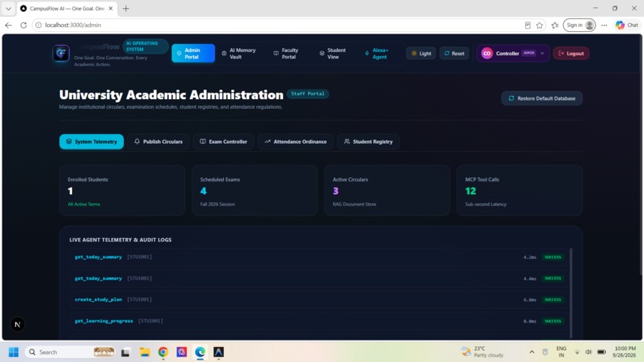The height and width of the screenshot is (362, 644).
Task: Switch to Exam Controller tab
Action: (x=224, y=141)
